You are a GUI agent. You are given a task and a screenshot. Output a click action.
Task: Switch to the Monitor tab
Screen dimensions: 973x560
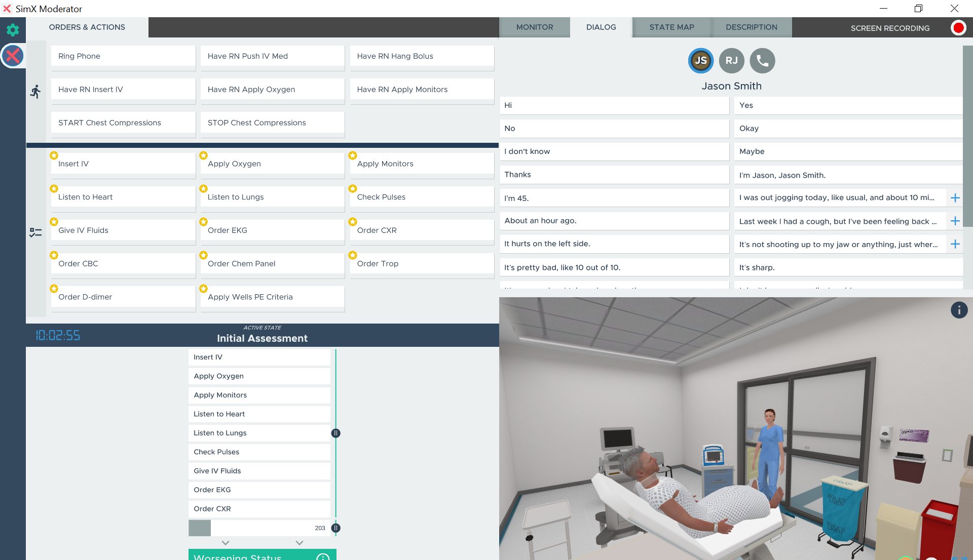[x=535, y=27]
